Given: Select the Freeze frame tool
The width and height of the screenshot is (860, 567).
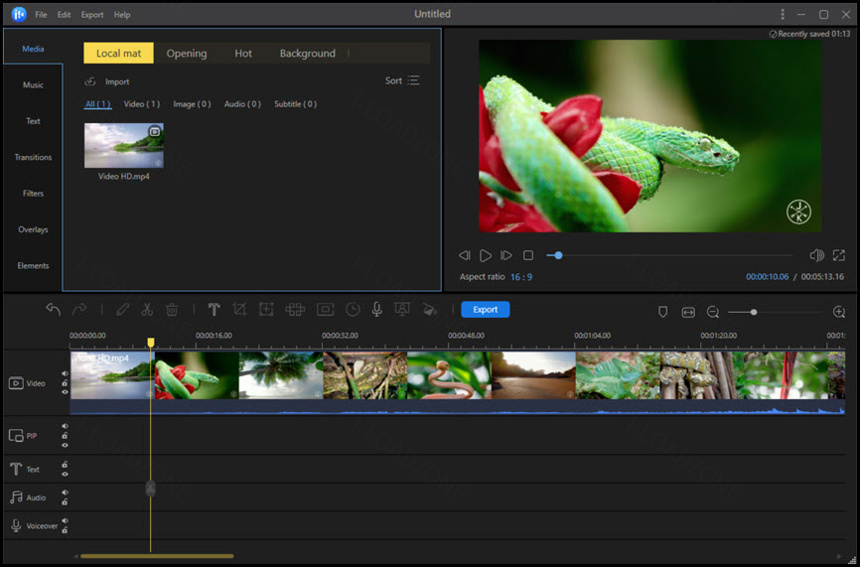Looking at the screenshot, I should [x=325, y=310].
